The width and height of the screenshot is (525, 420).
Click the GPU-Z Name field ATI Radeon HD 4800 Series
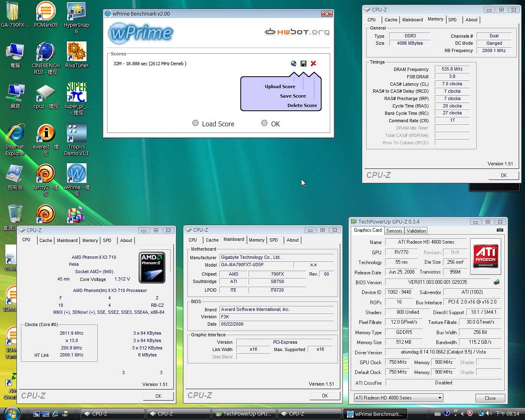pos(426,242)
